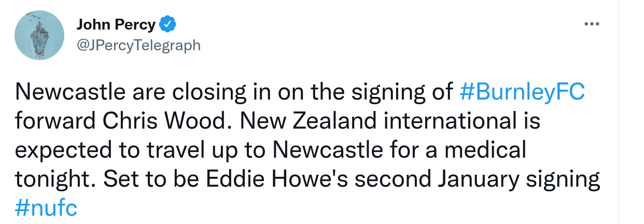
Task: Follow the #BurnleyFC hashtag
Action: [523, 93]
